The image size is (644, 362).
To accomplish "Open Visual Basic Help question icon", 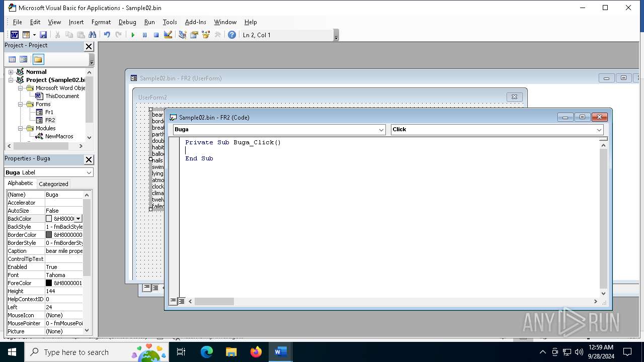I will [231, 35].
